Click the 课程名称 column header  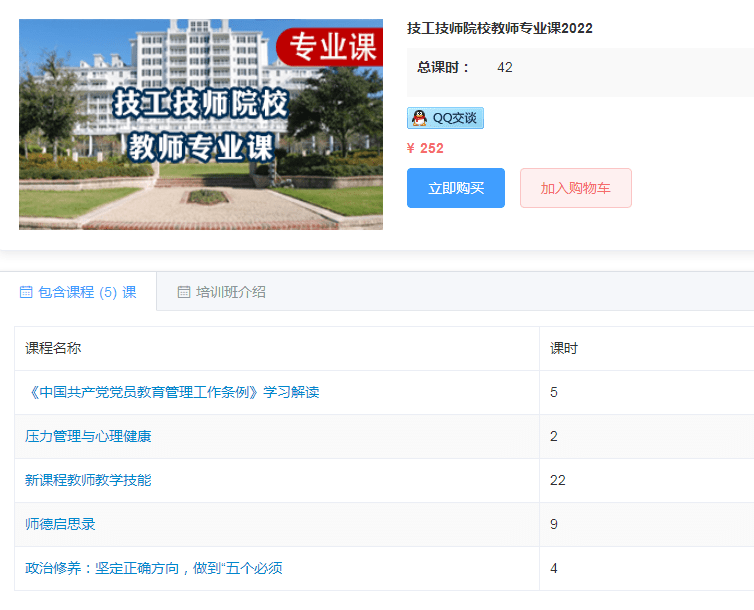click(x=53, y=348)
